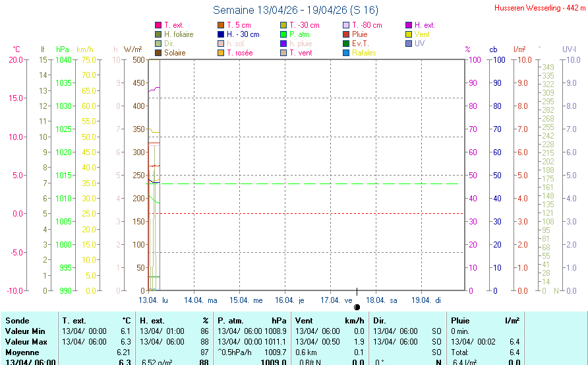Click the H. ext. purple legend square

(409, 25)
